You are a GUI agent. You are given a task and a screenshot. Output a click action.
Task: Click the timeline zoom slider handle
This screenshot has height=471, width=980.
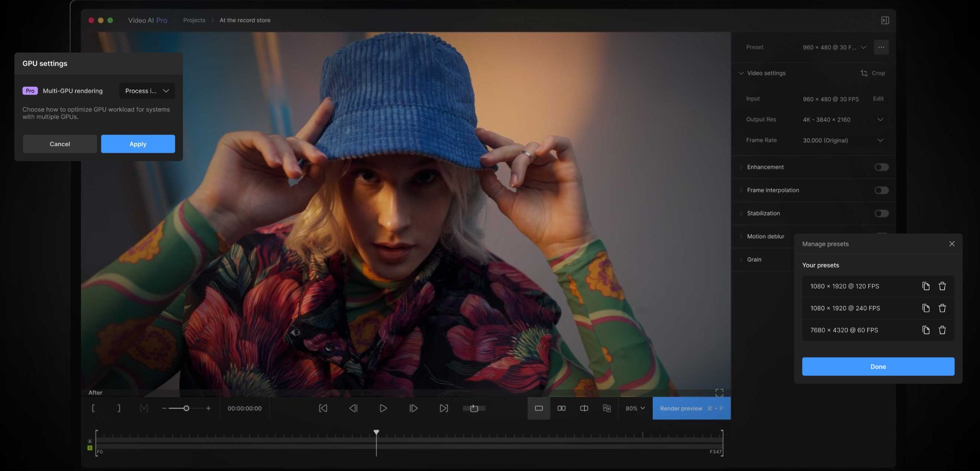186,408
